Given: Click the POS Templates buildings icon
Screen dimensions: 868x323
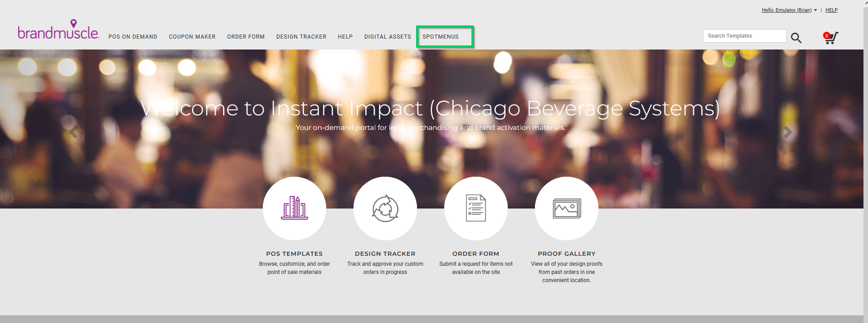Looking at the screenshot, I should click(x=294, y=209).
